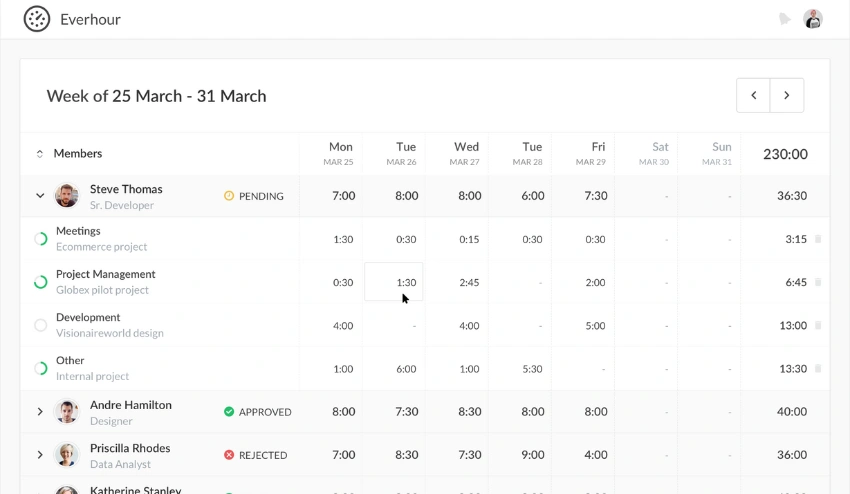Click the Internal project label
The width and height of the screenshot is (850, 494).
[x=92, y=376]
